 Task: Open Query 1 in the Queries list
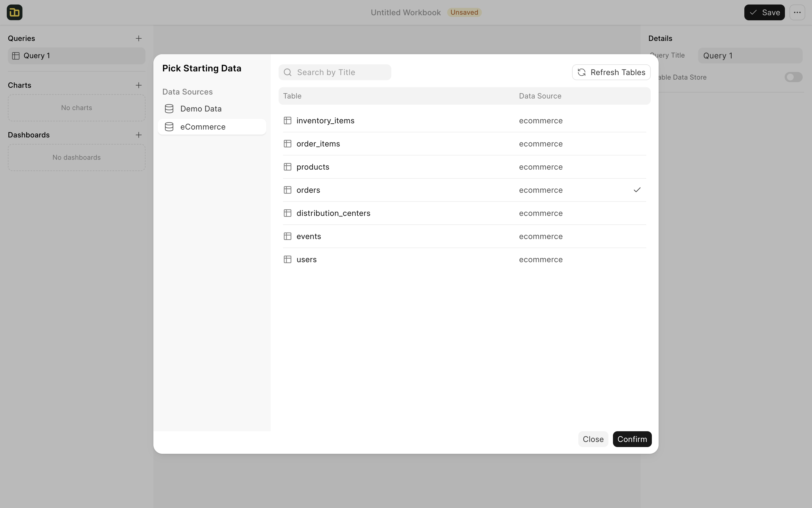pos(76,56)
